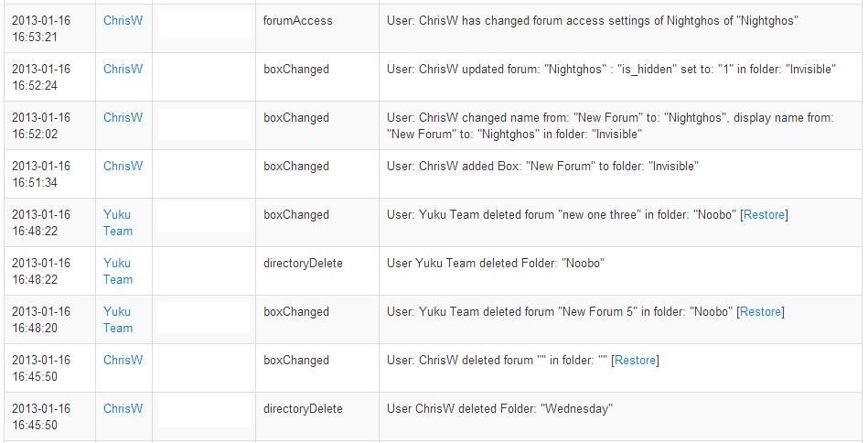This screenshot has height=443, width=868.
Task: Select ChrisW link in 16:51:34 row
Action: tap(123, 167)
